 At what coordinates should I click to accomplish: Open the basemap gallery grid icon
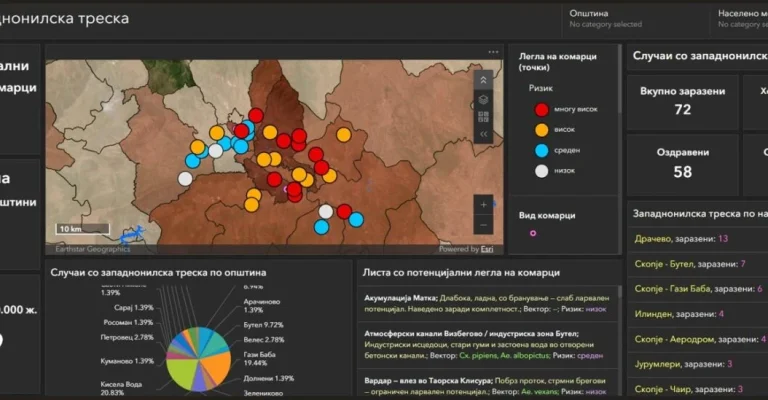[483, 117]
